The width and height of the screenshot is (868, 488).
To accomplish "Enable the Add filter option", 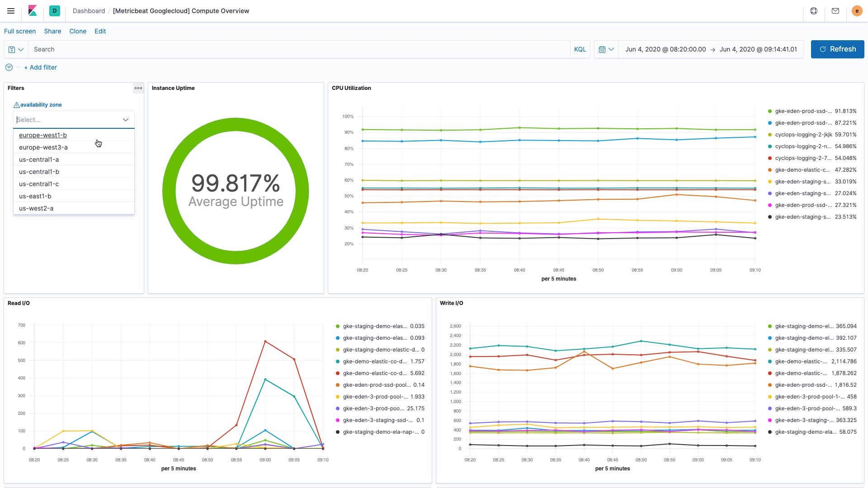I will pyautogui.click(x=40, y=67).
